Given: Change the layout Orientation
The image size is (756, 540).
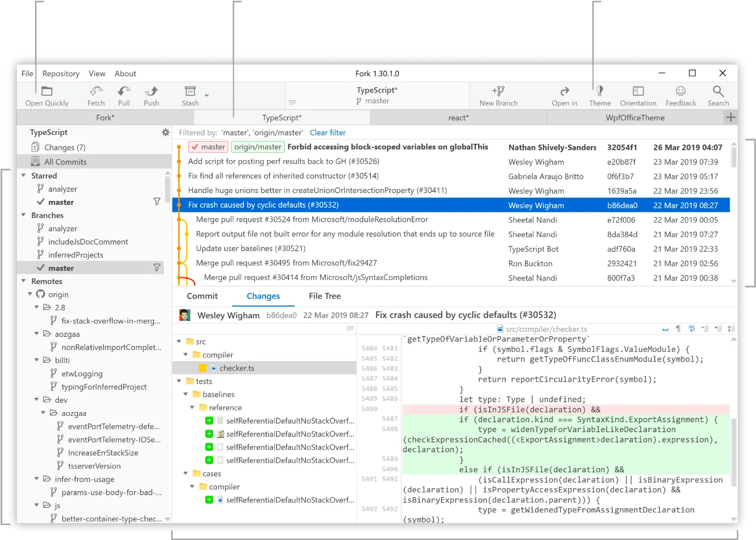Looking at the screenshot, I should coord(638,95).
